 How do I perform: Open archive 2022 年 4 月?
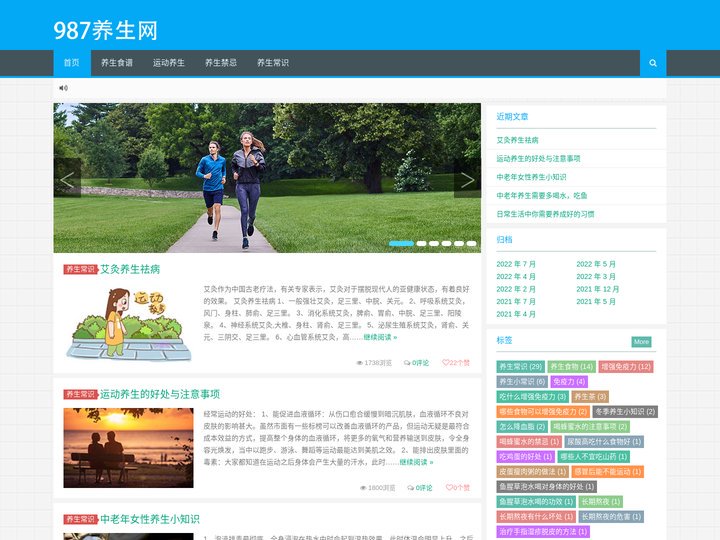[516, 276]
